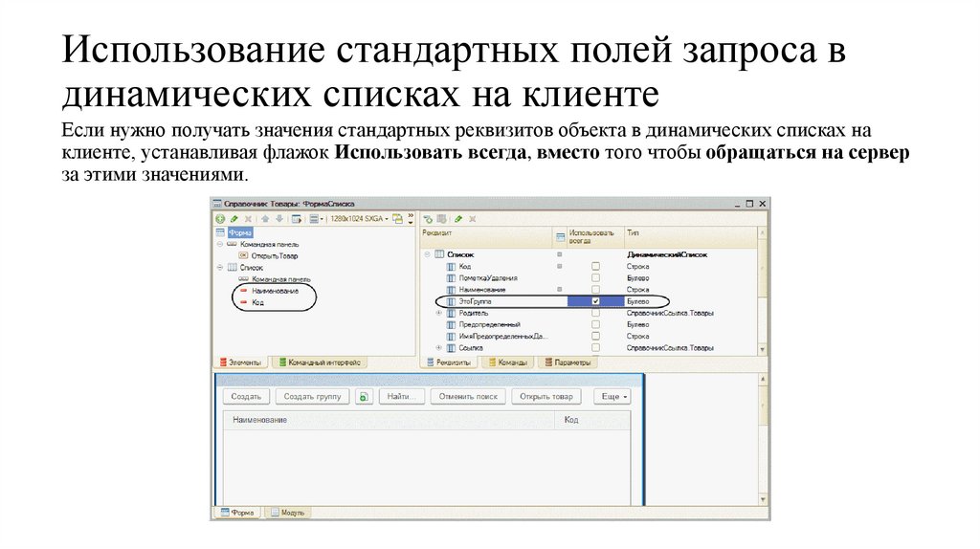Viewport: 980px width, 549px height.
Task: Click the Наименование column header in preview
Action: 390,420
